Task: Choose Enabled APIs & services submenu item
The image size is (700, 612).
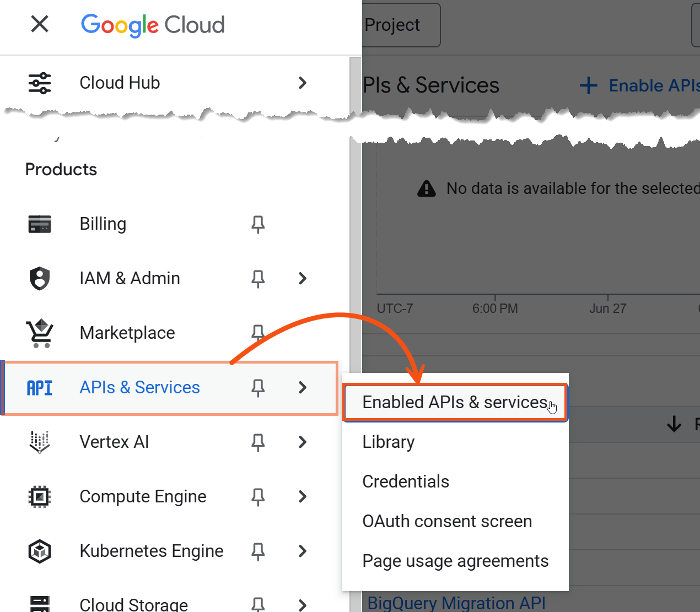Action: pyautogui.click(x=455, y=403)
